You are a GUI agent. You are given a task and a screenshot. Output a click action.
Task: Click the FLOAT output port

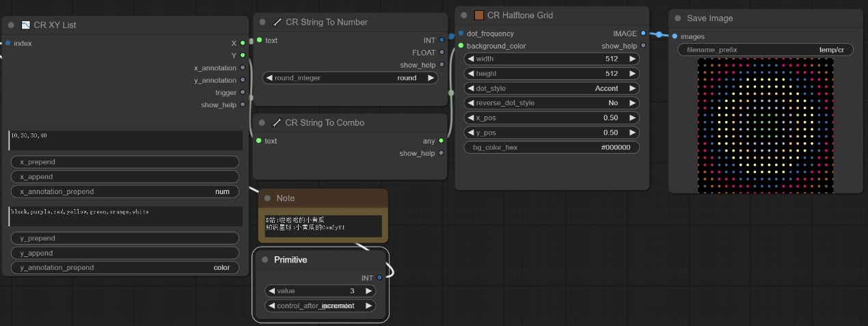(x=442, y=53)
